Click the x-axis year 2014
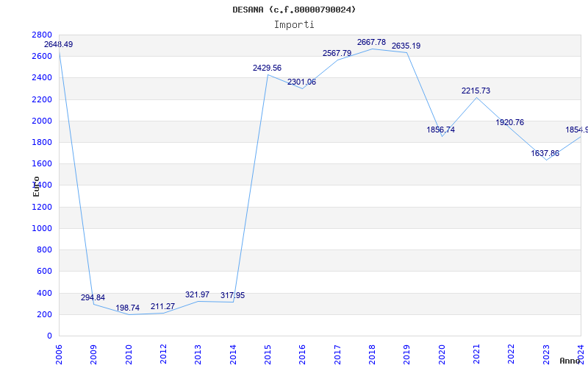 click(233, 355)
